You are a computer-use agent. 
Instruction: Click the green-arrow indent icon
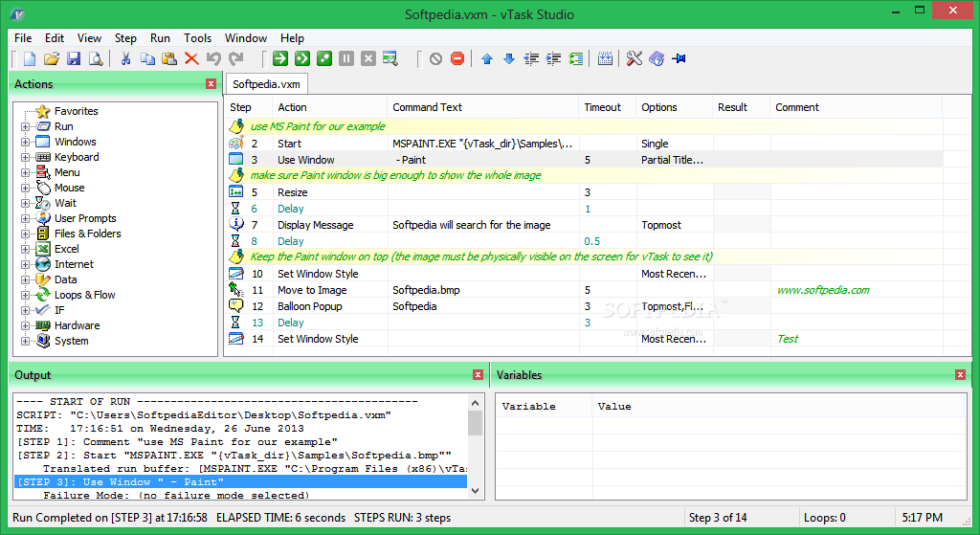[x=575, y=58]
